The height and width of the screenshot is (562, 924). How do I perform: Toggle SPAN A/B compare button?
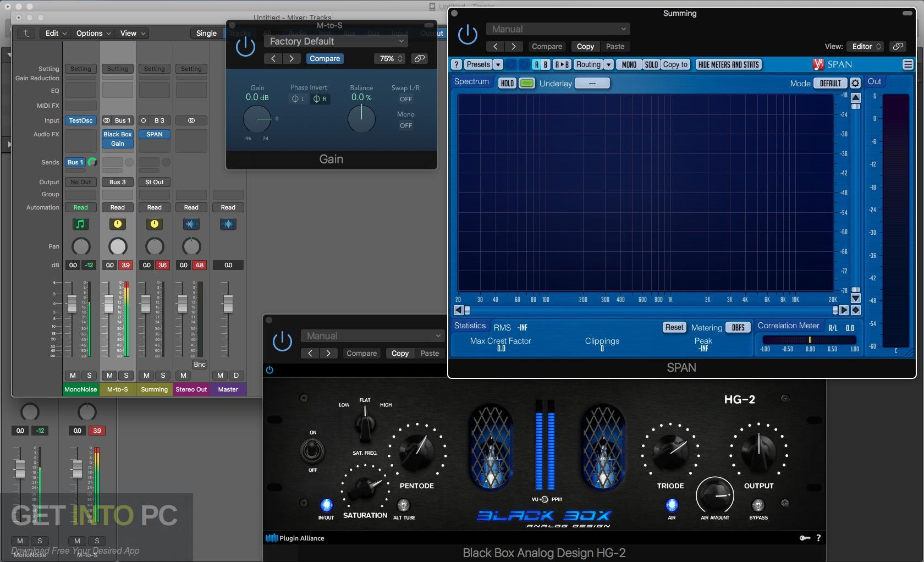pyautogui.click(x=542, y=64)
